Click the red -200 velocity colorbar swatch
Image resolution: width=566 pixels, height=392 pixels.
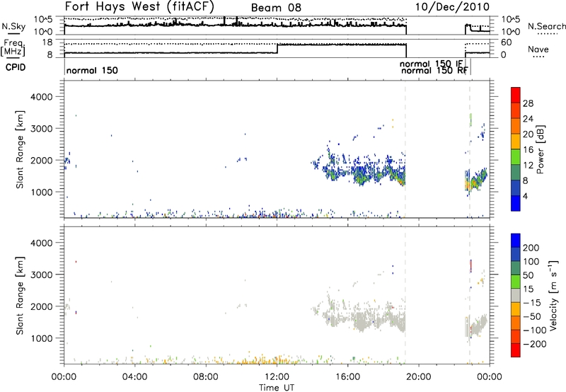tap(516, 350)
